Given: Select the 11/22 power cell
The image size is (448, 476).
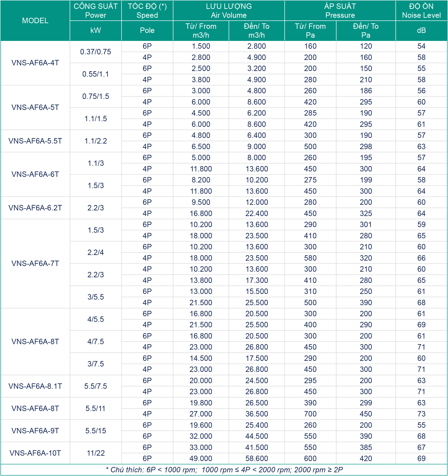Looking at the screenshot, I should tap(96, 453).
